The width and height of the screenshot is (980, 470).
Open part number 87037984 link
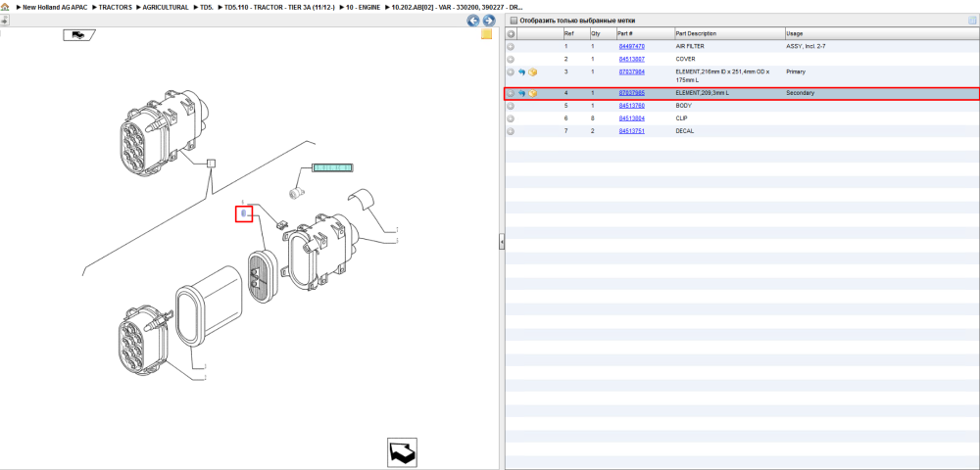coord(632,71)
